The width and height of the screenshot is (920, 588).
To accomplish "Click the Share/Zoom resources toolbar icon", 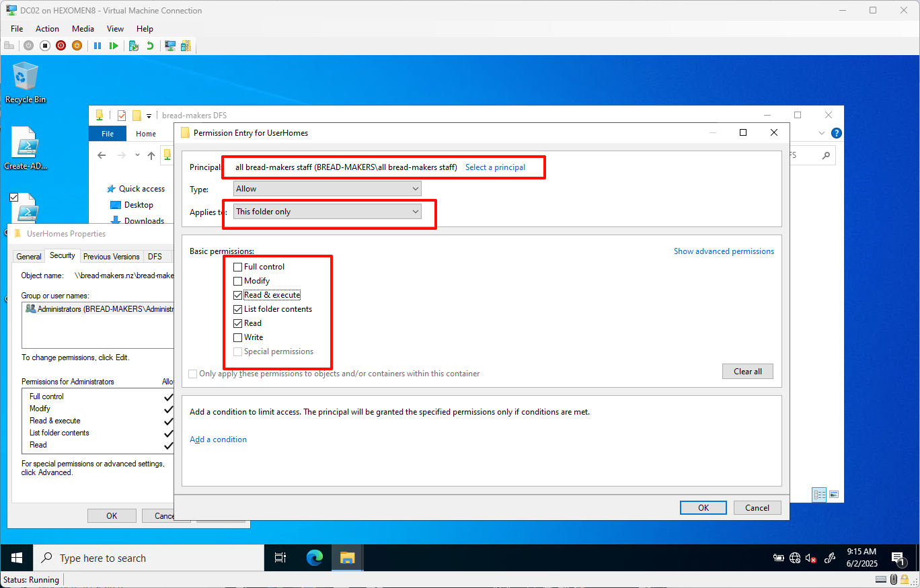I will pyautogui.click(x=186, y=46).
